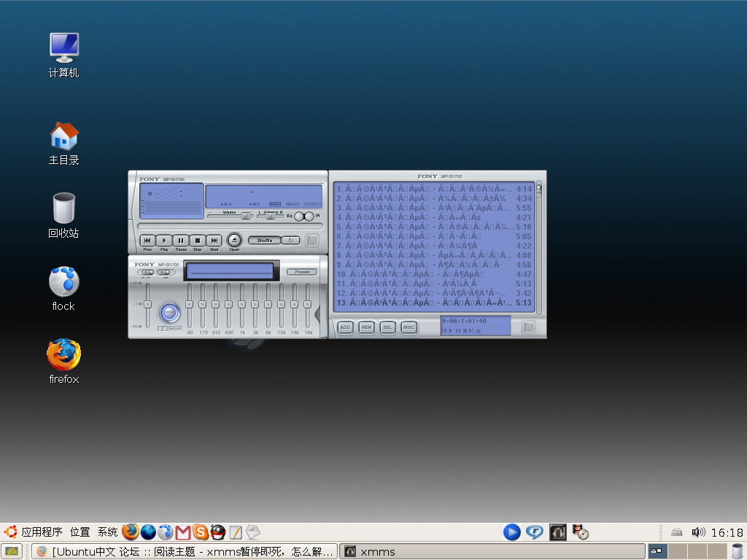
Task: Skip to the previous track in XMMS
Action: [x=147, y=241]
